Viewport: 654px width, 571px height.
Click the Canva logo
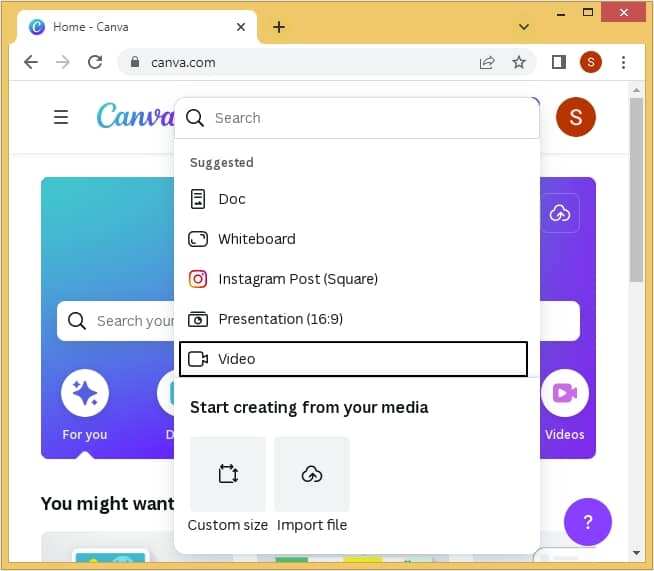coord(136,116)
